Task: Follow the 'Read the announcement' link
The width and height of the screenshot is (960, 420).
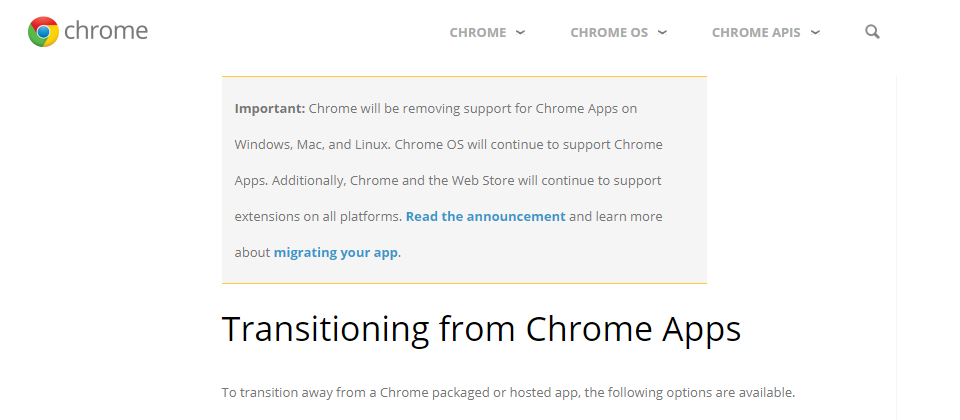Action: pos(486,216)
